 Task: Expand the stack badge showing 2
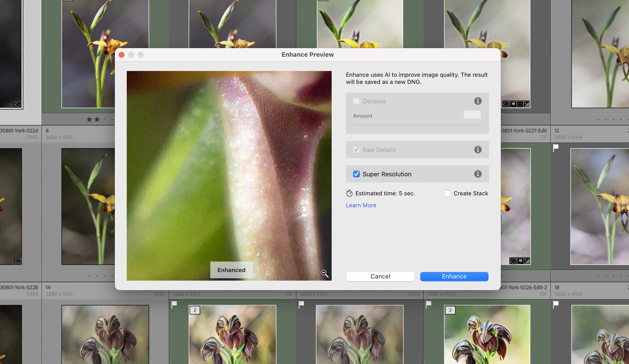tap(195, 310)
